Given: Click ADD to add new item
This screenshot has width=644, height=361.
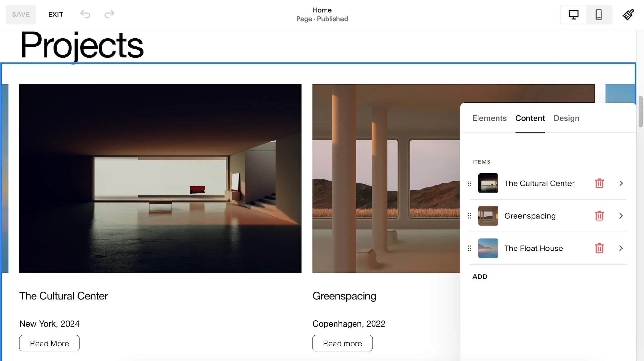Looking at the screenshot, I should [x=480, y=277].
